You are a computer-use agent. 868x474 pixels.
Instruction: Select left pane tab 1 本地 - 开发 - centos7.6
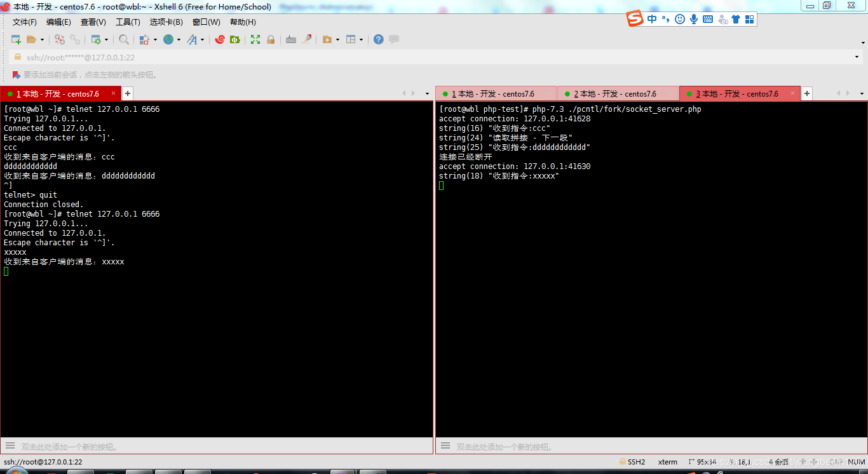60,93
